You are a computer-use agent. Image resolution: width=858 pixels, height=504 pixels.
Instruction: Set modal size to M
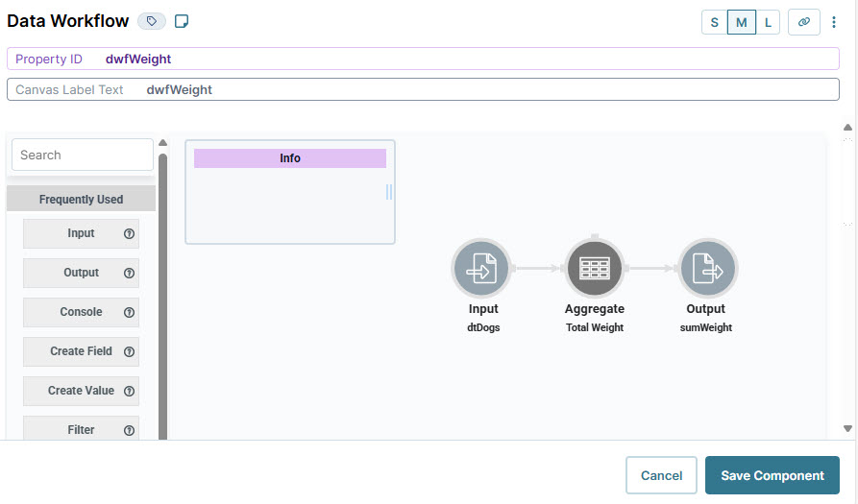click(742, 22)
